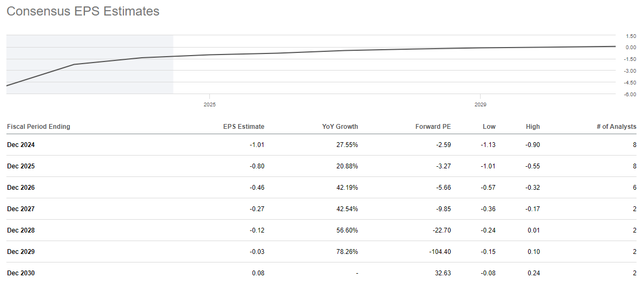Click the 'Consensus EPS Estimates' heading

click(83, 11)
